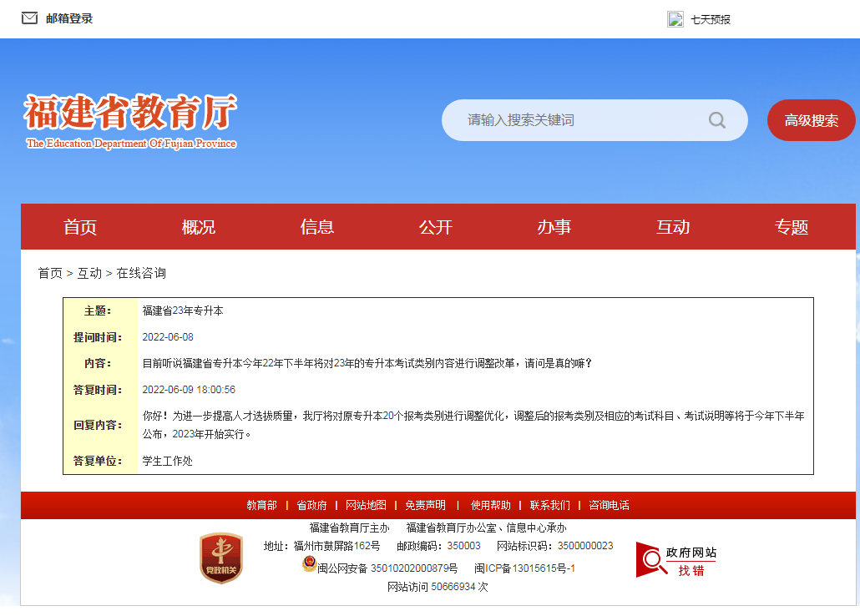The height and width of the screenshot is (616, 860).
Task: Switch to the 公开 navigation tab
Action: [x=436, y=226]
